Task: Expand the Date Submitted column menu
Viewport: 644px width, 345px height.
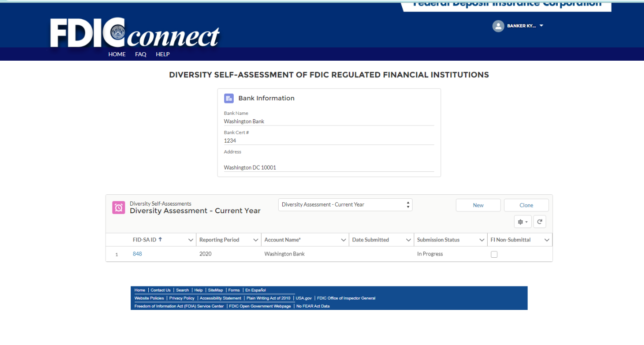Action: pyautogui.click(x=409, y=240)
